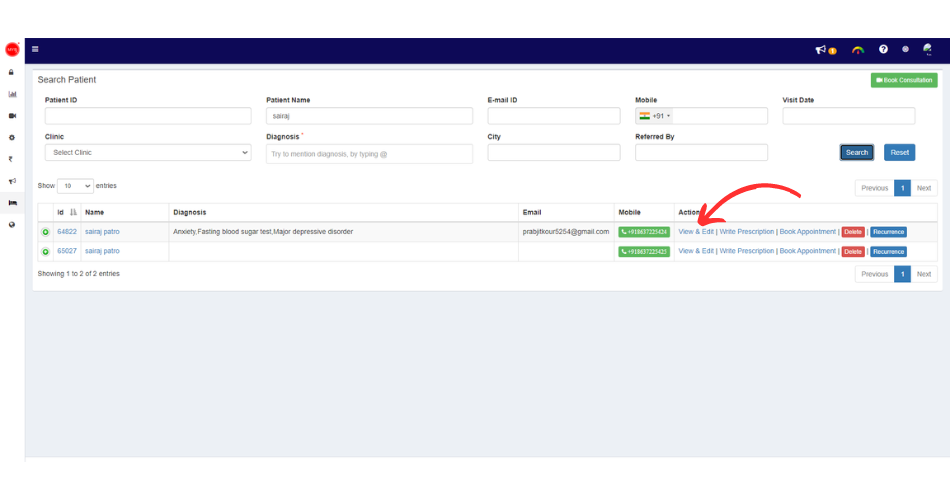Click the video camera icon in sidebar
950x500 pixels.
[x=12, y=116]
